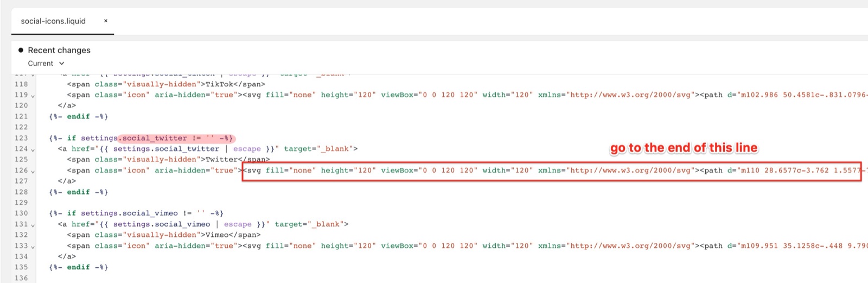Click the endif tag on line 135
Screen dimensions: 868x283
click(x=79, y=267)
